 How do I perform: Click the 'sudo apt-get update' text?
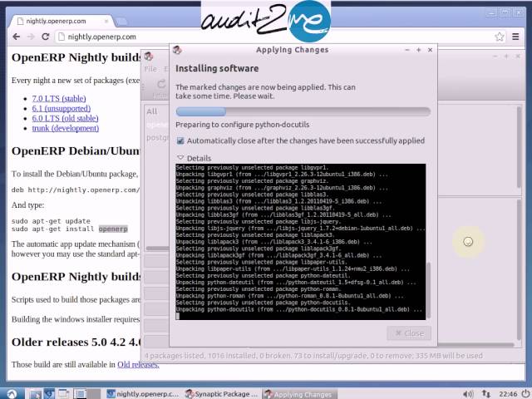pos(51,221)
